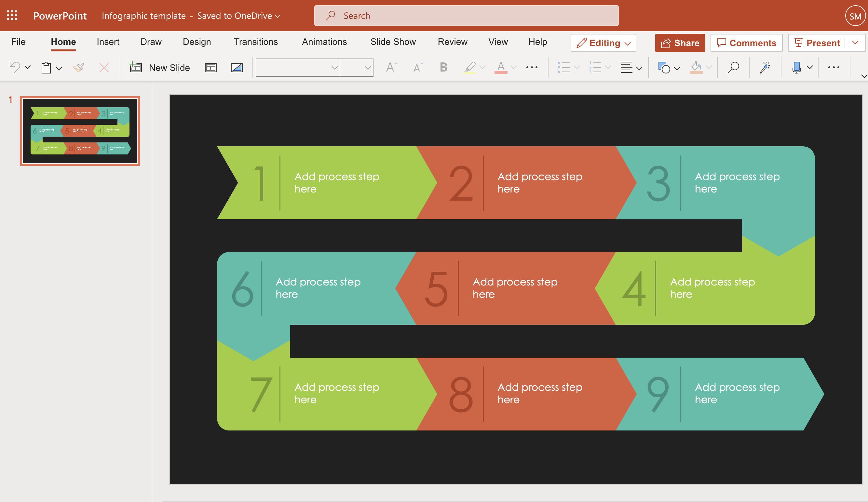868x502 pixels.
Task: Open the View menu tab
Action: [x=497, y=41]
